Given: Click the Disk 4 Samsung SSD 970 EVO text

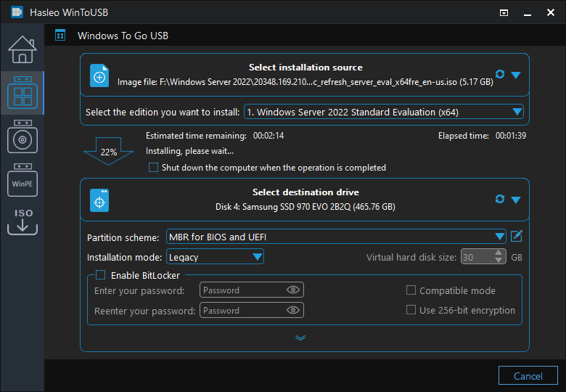Looking at the screenshot, I should (305, 207).
